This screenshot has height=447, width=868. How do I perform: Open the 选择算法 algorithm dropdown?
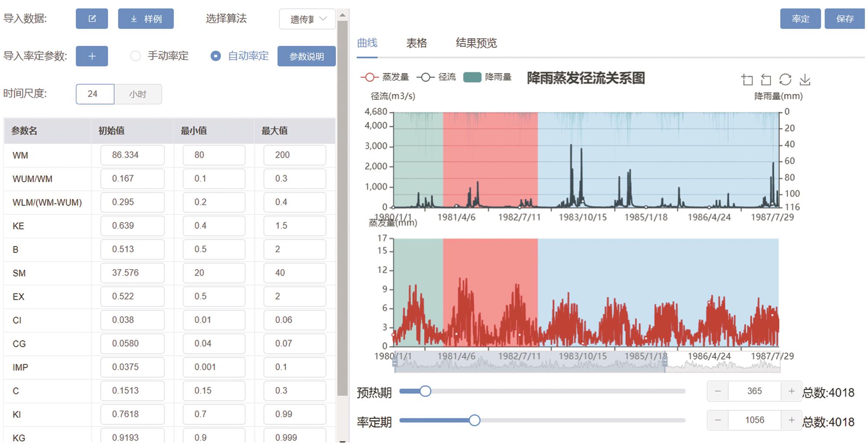point(307,19)
